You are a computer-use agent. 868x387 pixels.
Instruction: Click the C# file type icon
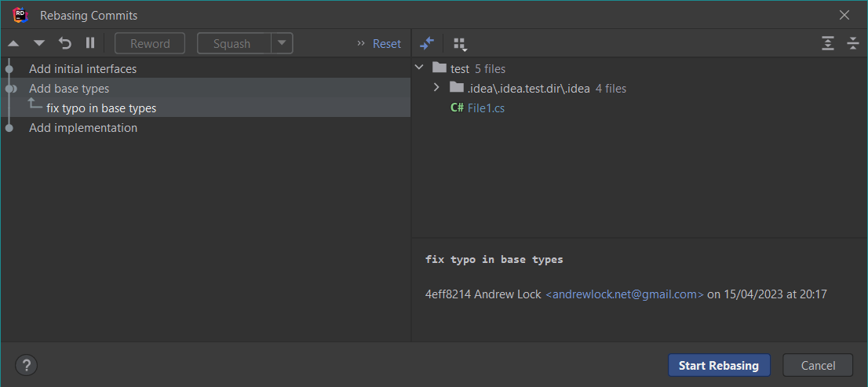point(457,108)
